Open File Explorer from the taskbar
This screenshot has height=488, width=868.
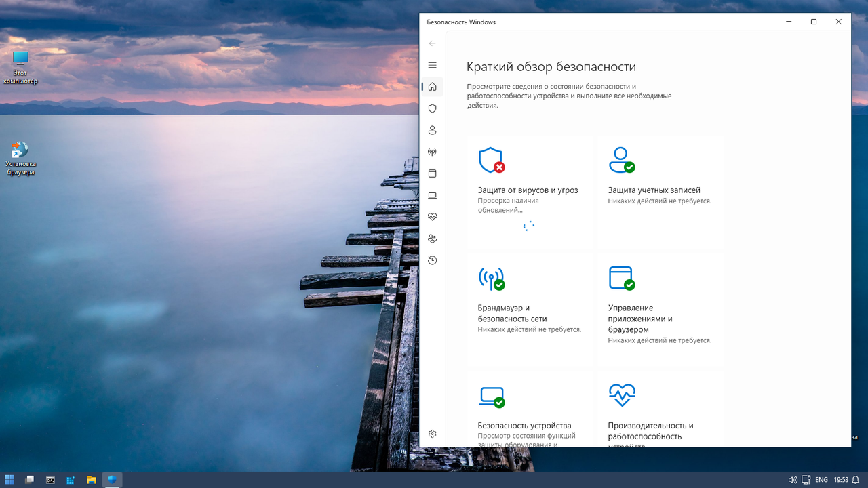[92, 480]
